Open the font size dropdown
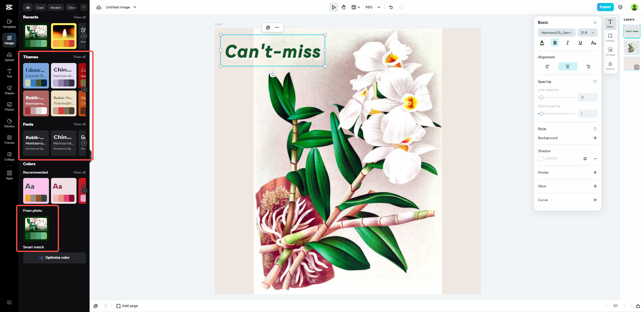 [x=588, y=33]
